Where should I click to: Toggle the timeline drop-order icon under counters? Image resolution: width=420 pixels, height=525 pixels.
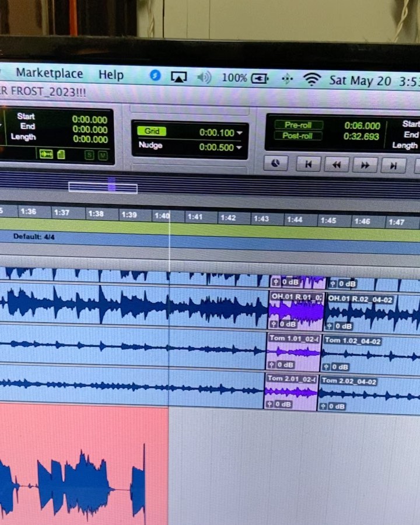click(x=46, y=154)
